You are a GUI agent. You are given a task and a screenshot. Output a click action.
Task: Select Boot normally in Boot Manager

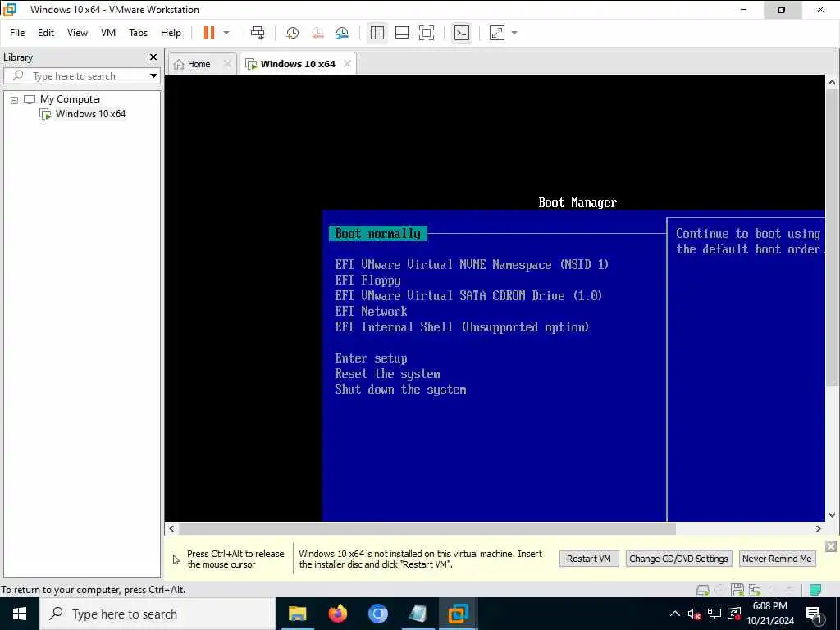[377, 234]
